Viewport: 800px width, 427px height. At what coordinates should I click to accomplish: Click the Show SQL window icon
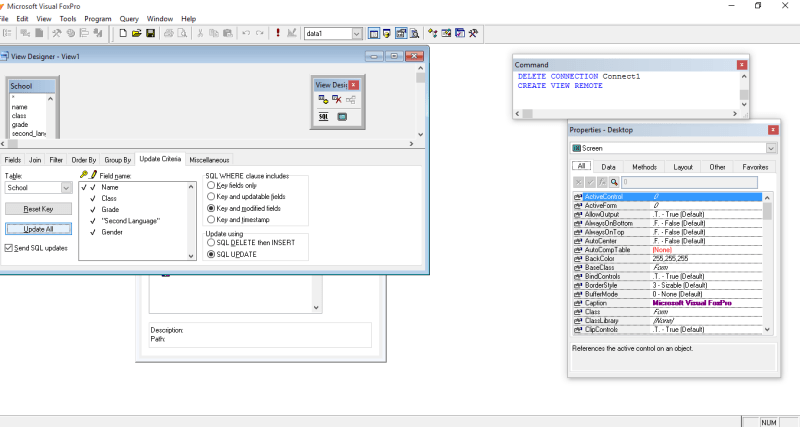tap(323, 117)
